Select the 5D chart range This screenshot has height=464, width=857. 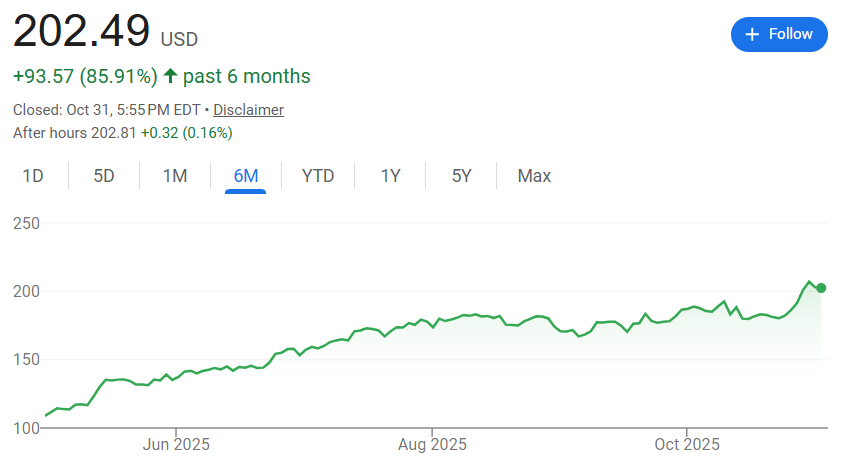(104, 176)
